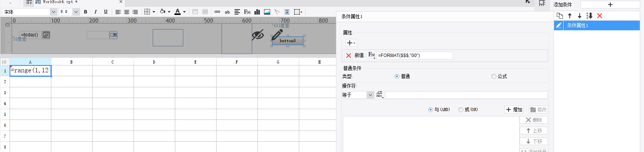Switch to the WorkBook4.cpt tab

pos(57,2)
